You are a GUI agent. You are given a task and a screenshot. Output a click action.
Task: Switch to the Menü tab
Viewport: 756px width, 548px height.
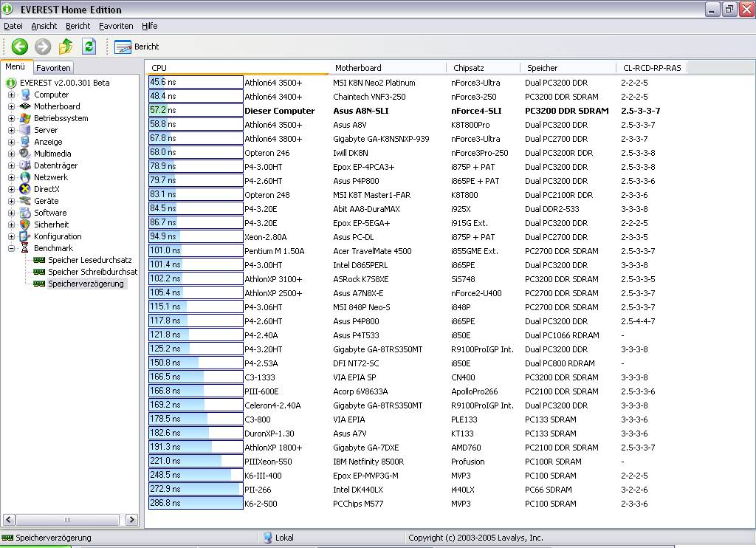[x=16, y=66]
